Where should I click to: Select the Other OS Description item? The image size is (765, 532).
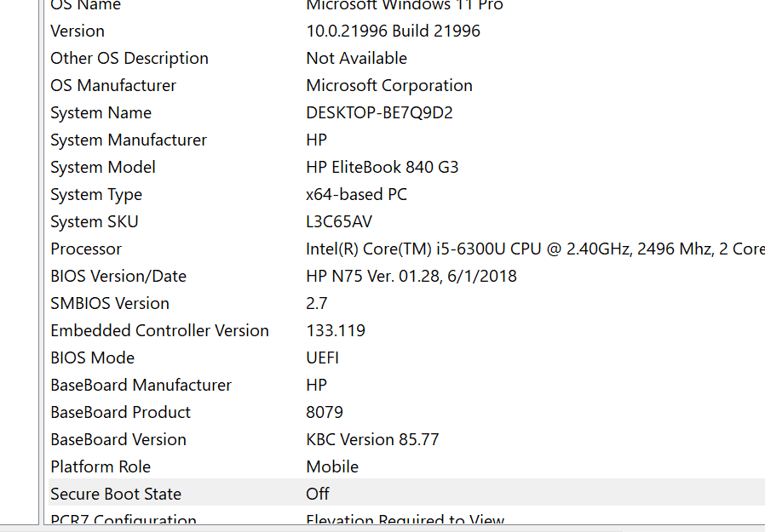(x=129, y=58)
